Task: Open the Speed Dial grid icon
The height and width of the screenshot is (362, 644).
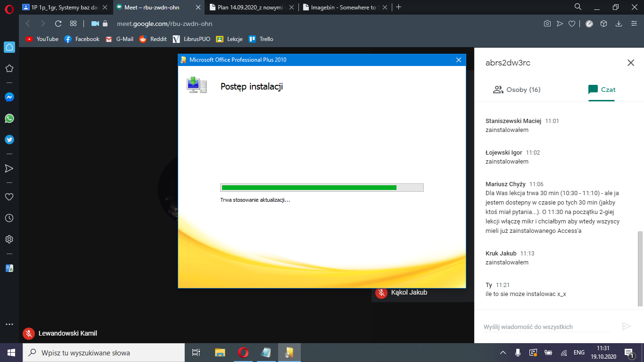Action: 73,24
